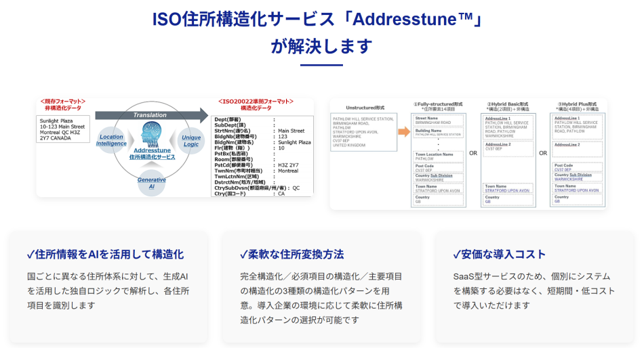Click the red label ISO20022準拠フォーマット
Image resolution: width=644 pixels, height=348 pixels.
[256, 102]
